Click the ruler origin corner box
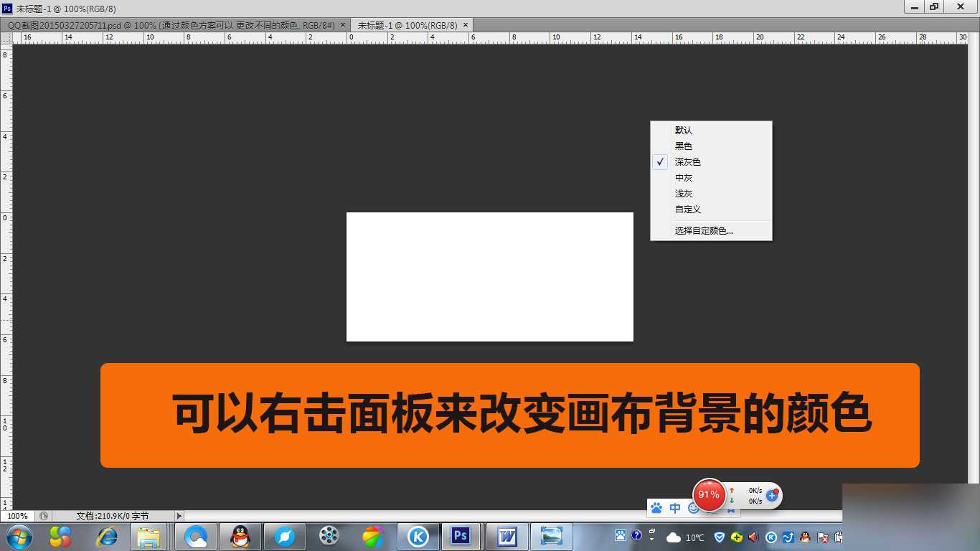This screenshot has height=551, width=980. 6,37
